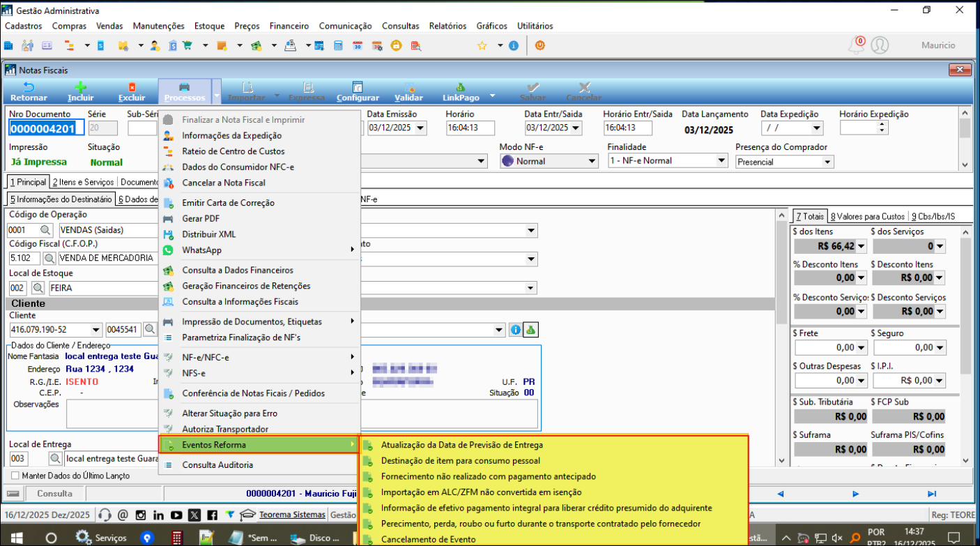Click the Incluir green plus icon
The width and height of the screenshot is (980, 546).
pos(81,88)
